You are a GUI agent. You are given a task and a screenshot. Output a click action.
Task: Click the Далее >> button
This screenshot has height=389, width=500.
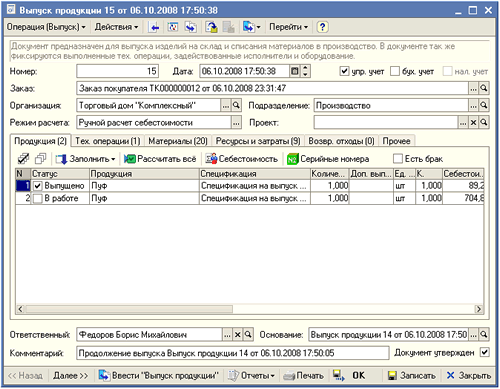(x=71, y=376)
